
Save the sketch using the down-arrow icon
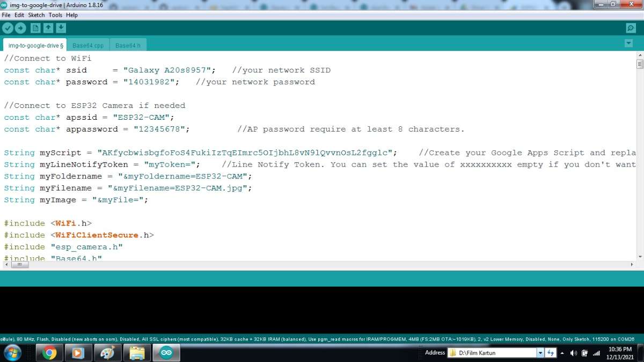pyautogui.click(x=61, y=28)
